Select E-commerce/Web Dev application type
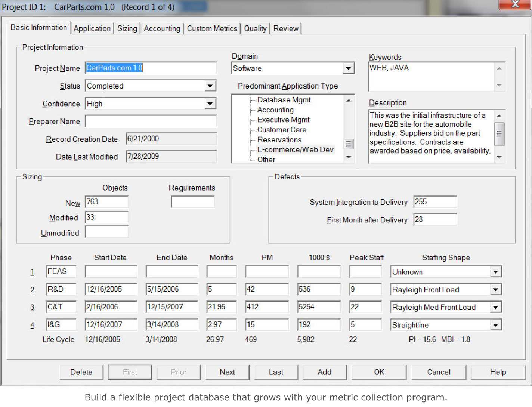The height and width of the screenshot is (407, 532). (x=295, y=149)
